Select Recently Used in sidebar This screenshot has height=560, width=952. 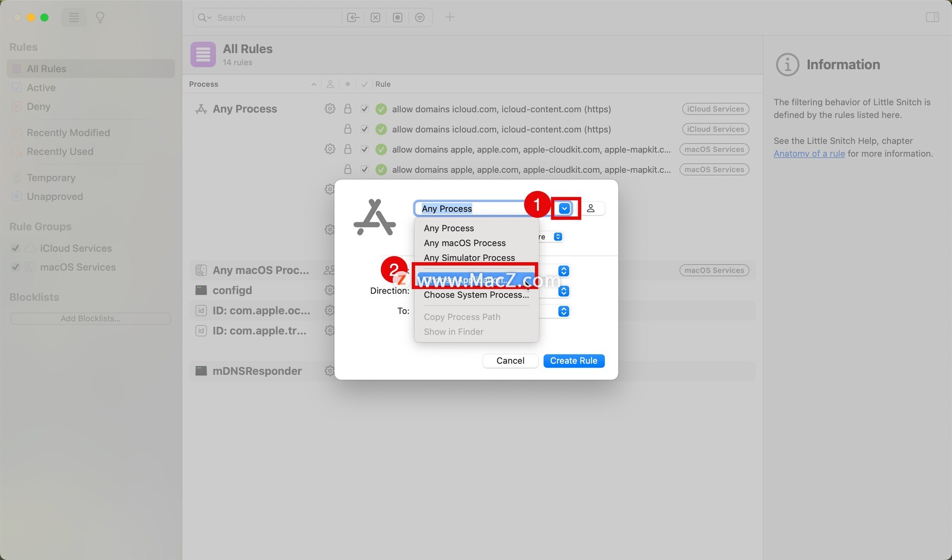pos(91,152)
